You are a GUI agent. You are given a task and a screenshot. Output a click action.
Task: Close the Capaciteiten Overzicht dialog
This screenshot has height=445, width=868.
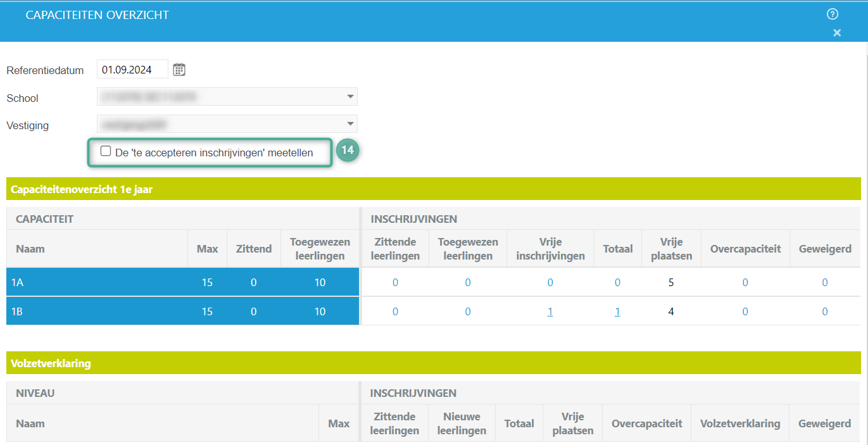click(837, 33)
